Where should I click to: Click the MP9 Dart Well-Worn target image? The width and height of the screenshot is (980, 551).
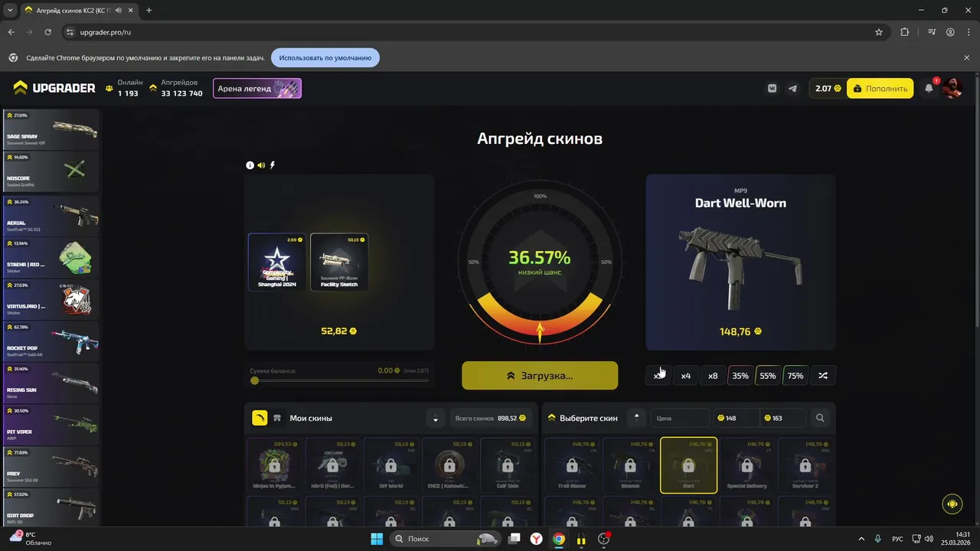[740, 269]
